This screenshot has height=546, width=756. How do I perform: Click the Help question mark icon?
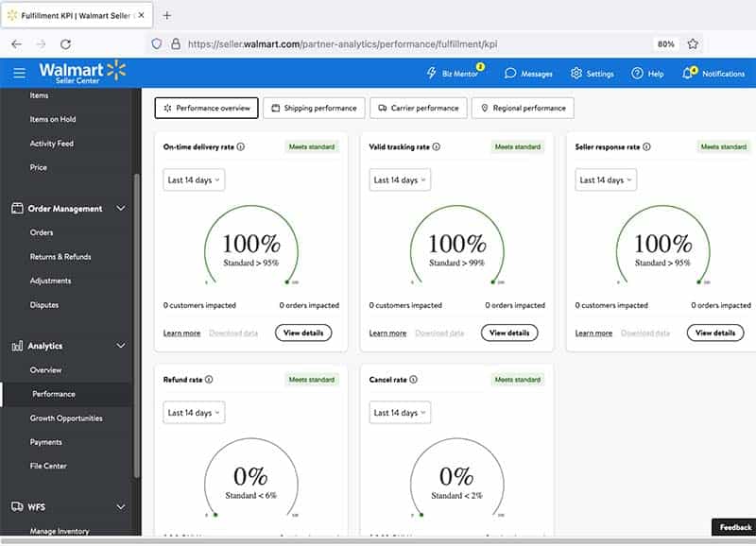pos(637,74)
